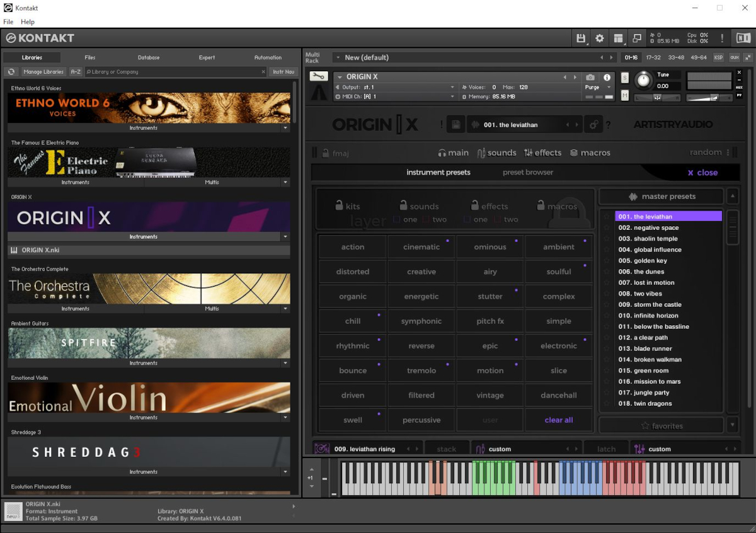The height and width of the screenshot is (533, 756).
Task: Click the Manage Libraries button
Action: (x=43, y=72)
